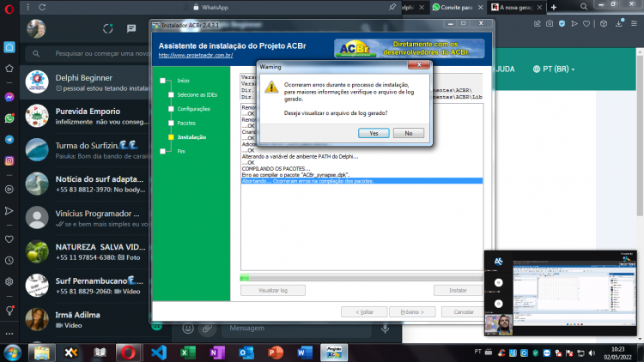Open the Purevida Emporio chat
The image size is (644, 362).
click(x=85, y=116)
